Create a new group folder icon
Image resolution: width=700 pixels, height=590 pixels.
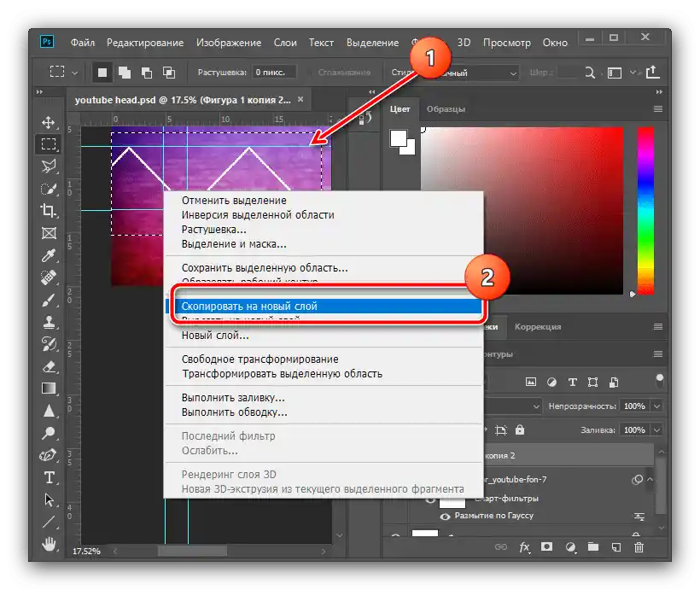coord(593,546)
